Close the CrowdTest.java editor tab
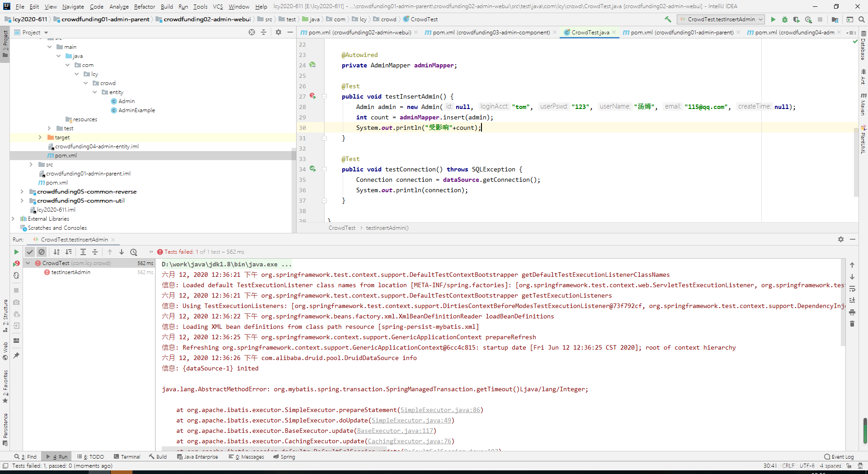This screenshot has height=474, width=868. click(x=614, y=32)
